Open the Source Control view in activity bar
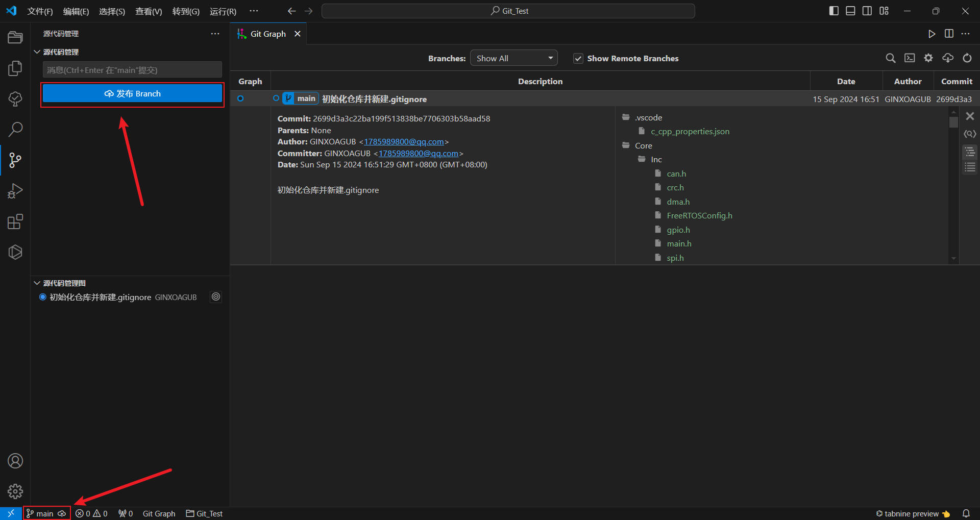Viewport: 980px width, 520px height. [x=15, y=160]
